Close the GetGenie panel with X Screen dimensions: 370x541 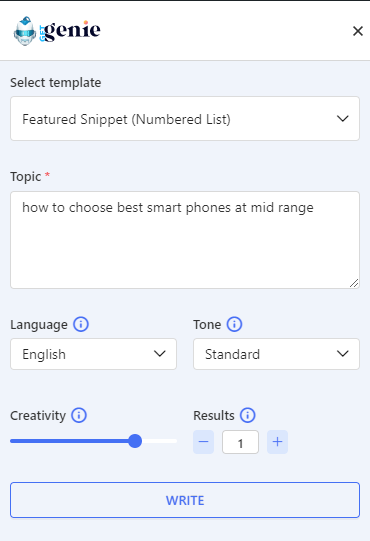pos(358,31)
